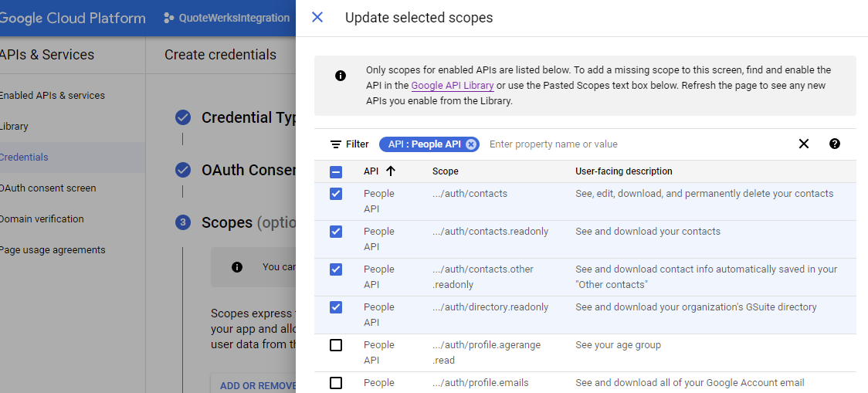Click the Filter list icon
The image size is (868, 393).
point(336,144)
